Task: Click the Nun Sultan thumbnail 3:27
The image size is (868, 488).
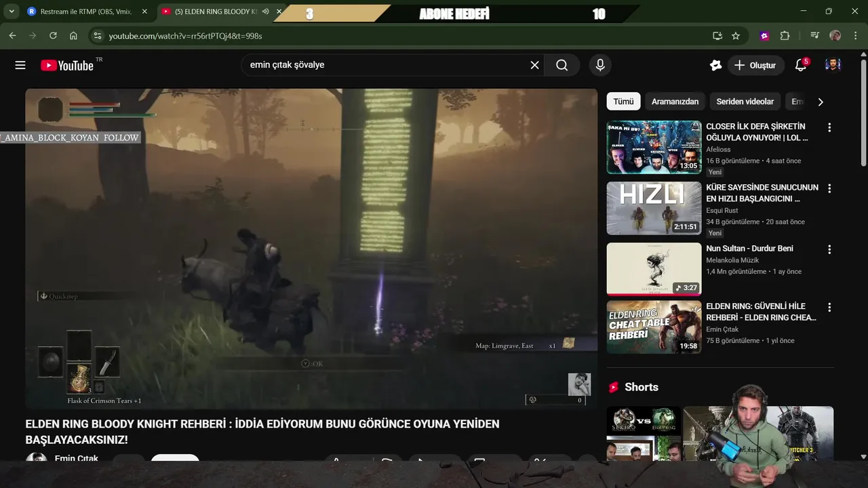Action: (654, 269)
